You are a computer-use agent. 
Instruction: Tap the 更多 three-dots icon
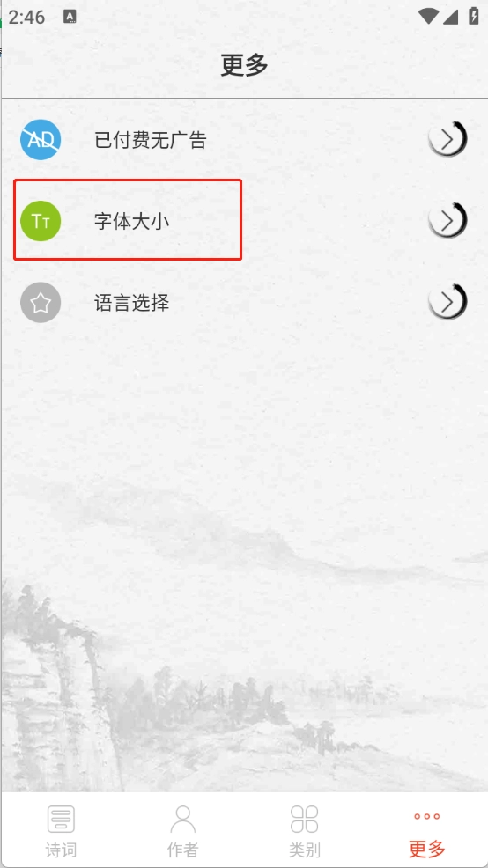coord(427,817)
